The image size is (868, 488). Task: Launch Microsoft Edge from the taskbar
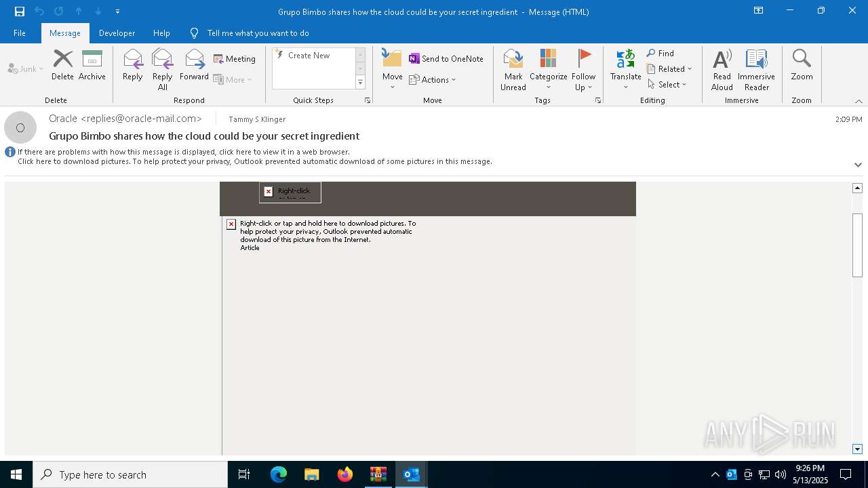click(279, 474)
